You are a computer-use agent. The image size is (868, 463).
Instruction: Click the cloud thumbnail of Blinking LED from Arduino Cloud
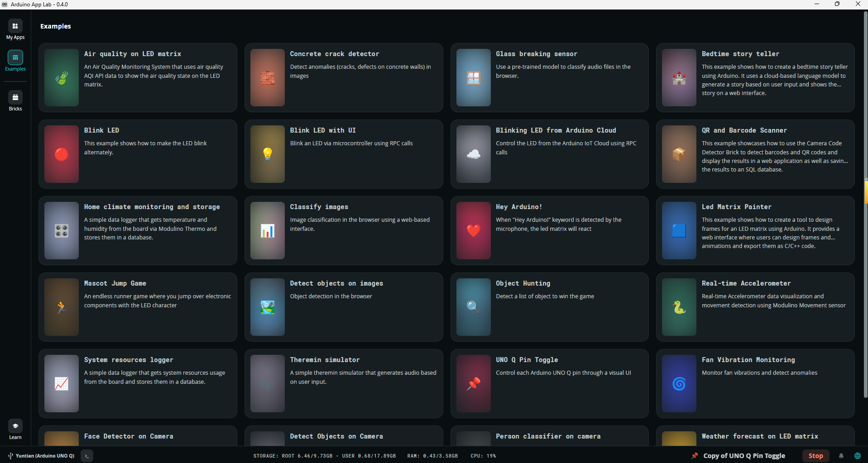pyautogui.click(x=474, y=154)
